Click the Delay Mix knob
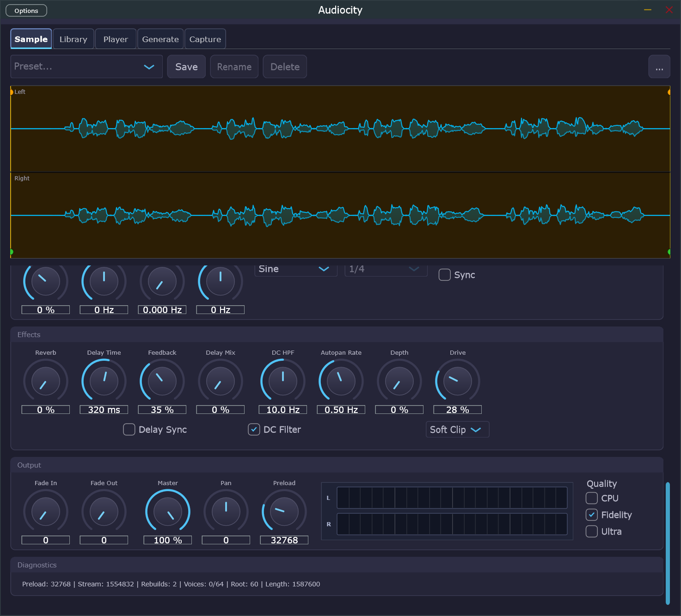The width and height of the screenshot is (681, 616). click(221, 382)
